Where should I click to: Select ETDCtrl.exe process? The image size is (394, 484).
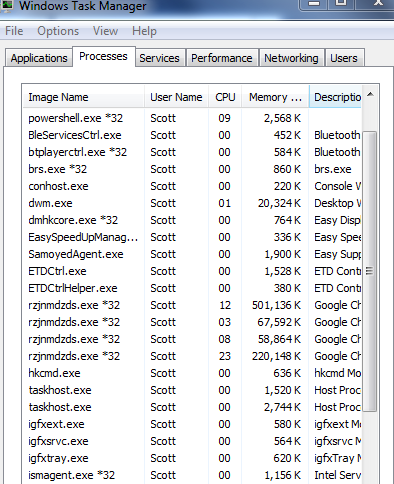click(192, 271)
